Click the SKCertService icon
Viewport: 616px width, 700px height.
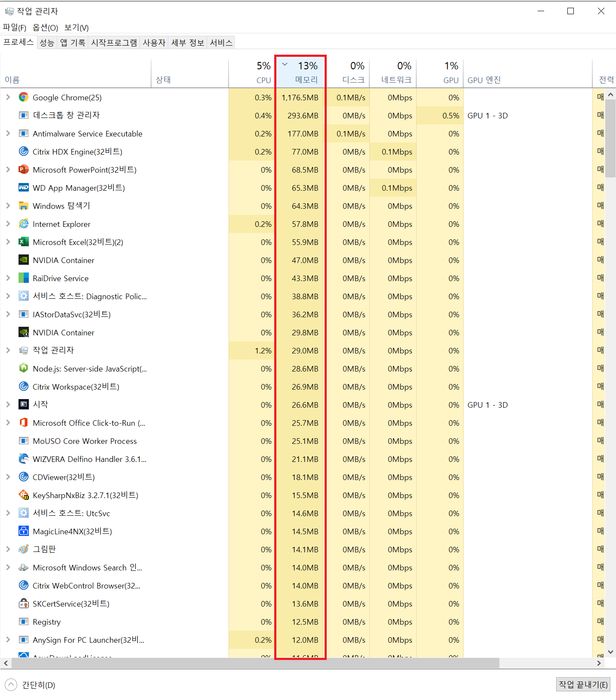(24, 604)
